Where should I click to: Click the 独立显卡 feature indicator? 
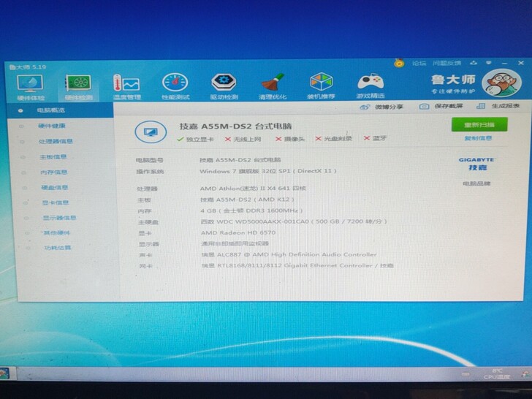[195, 139]
